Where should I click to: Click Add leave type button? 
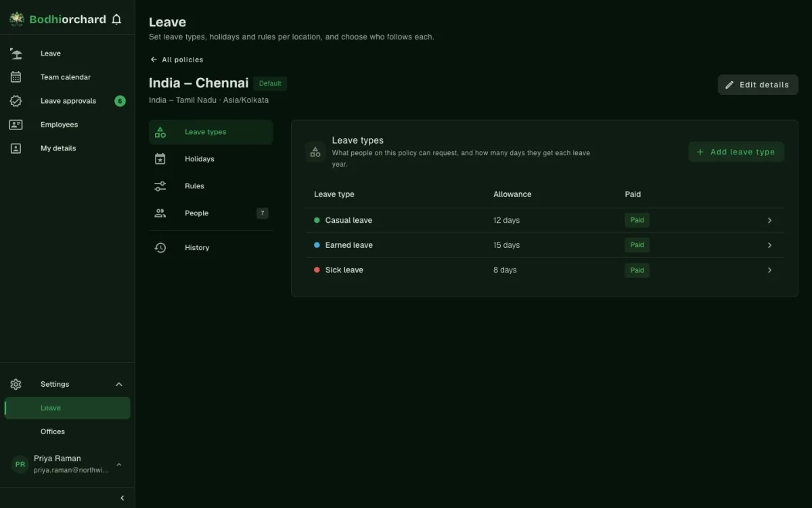click(x=736, y=152)
